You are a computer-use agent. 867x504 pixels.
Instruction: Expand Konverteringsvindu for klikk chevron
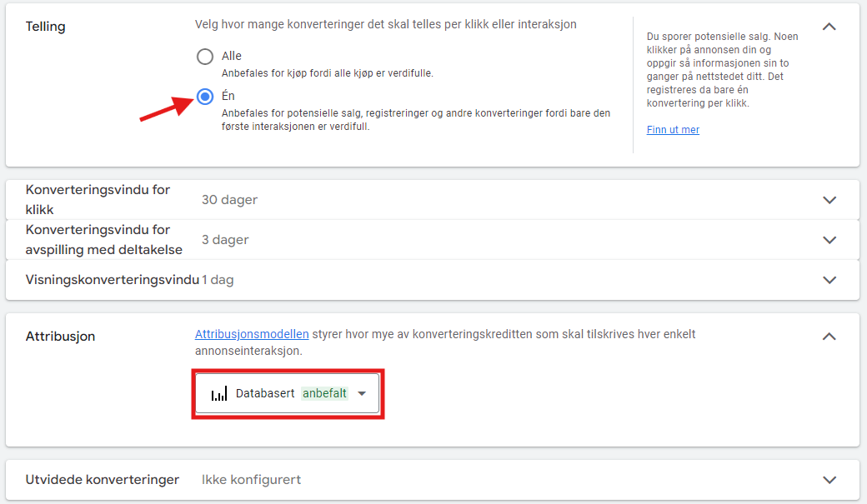point(829,200)
